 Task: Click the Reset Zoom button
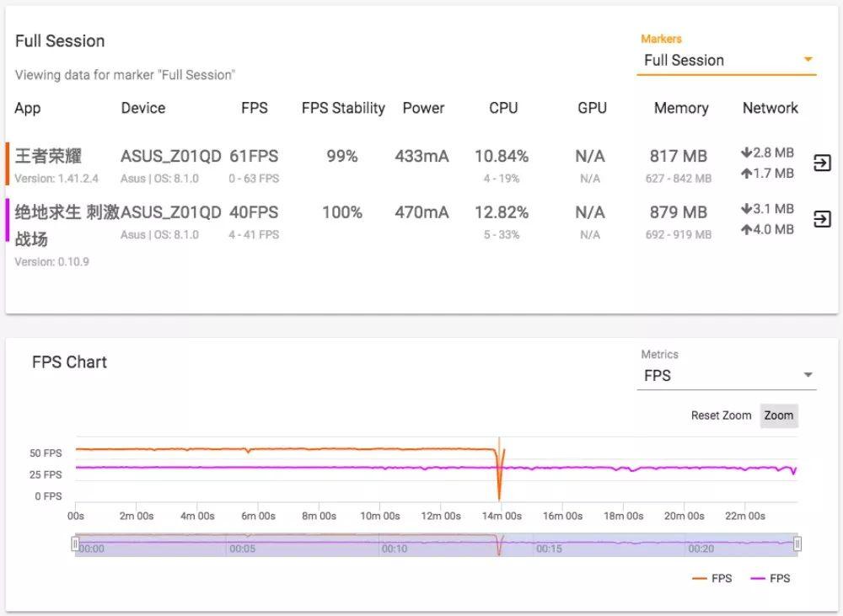pos(721,415)
